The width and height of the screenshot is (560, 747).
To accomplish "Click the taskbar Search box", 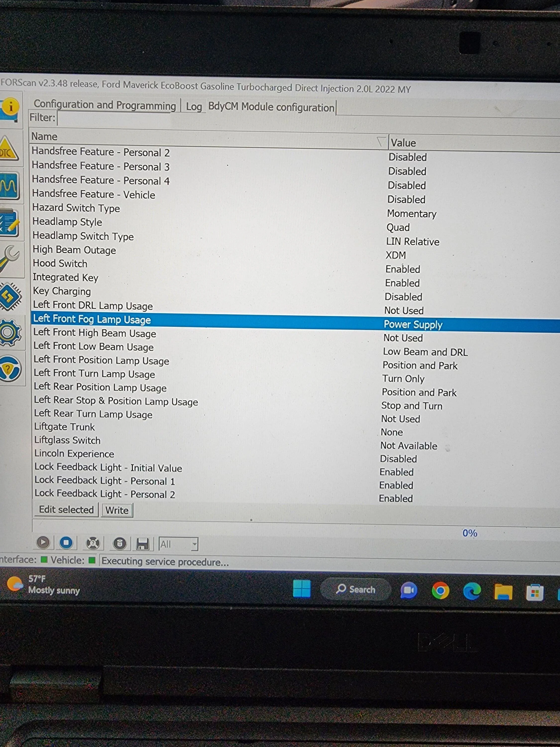I will [355, 589].
